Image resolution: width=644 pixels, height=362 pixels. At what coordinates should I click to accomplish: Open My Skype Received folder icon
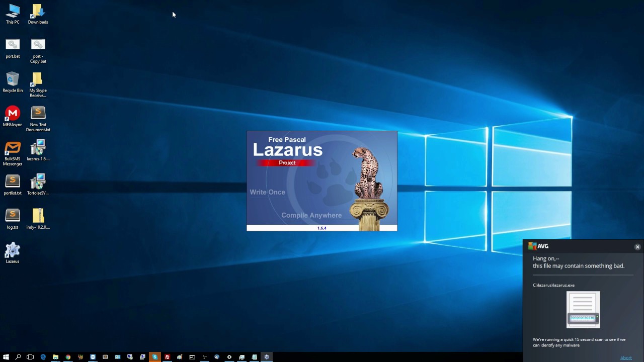pyautogui.click(x=38, y=85)
